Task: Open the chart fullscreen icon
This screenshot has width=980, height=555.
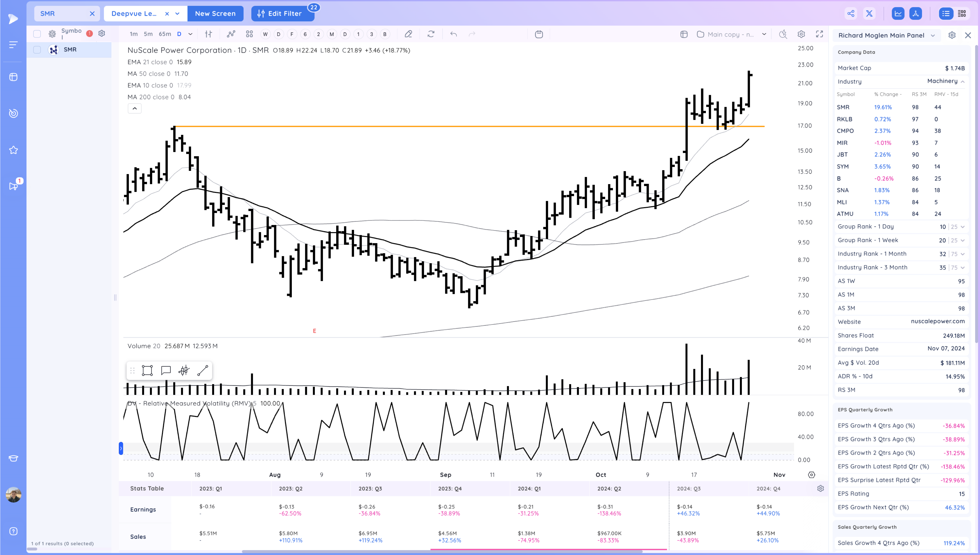Action: 819,34
